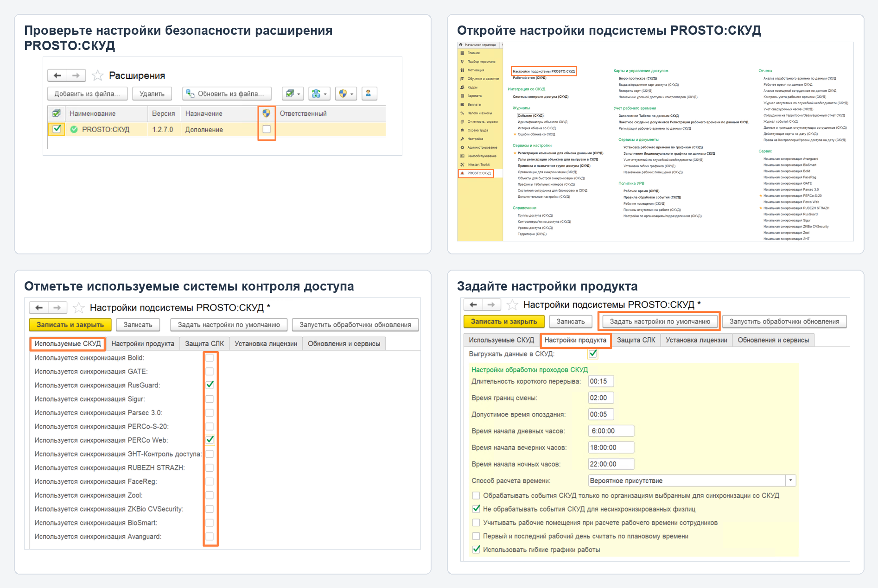Click the red PROSTO:СКУД icon in the sidebar
This screenshot has width=878, height=588.
pyautogui.click(x=462, y=173)
